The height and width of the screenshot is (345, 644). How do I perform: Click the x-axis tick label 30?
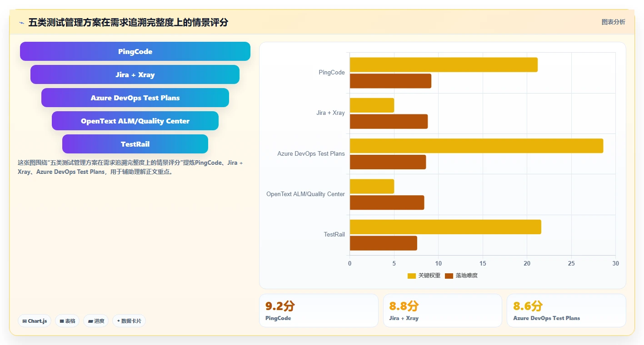[x=615, y=264]
